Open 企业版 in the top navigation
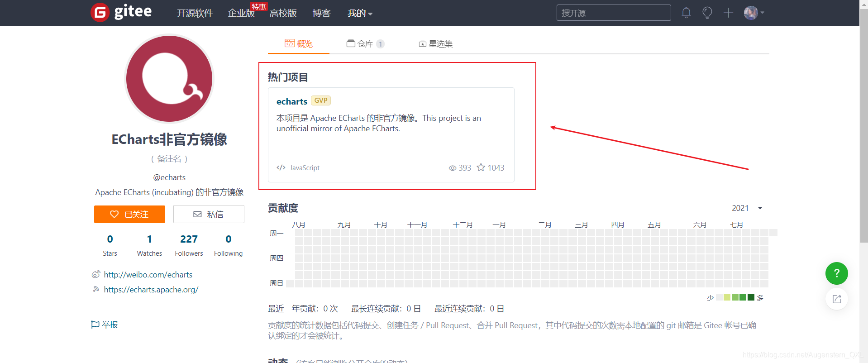 point(241,13)
